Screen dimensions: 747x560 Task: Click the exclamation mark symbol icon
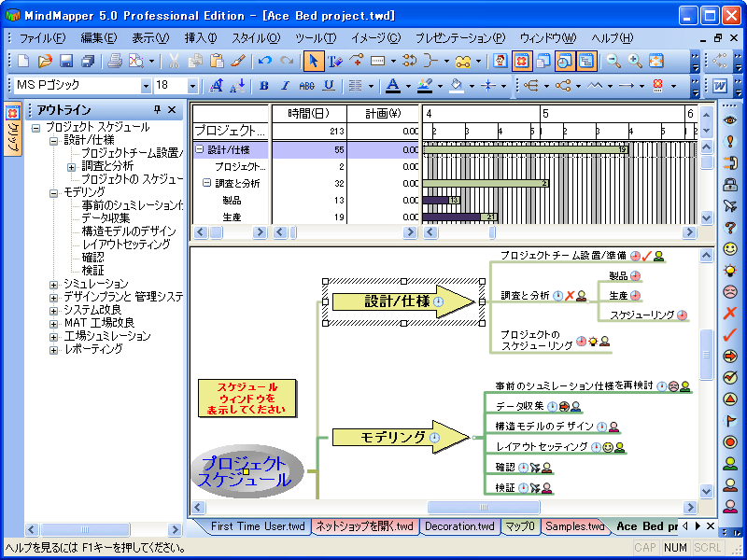(x=730, y=142)
